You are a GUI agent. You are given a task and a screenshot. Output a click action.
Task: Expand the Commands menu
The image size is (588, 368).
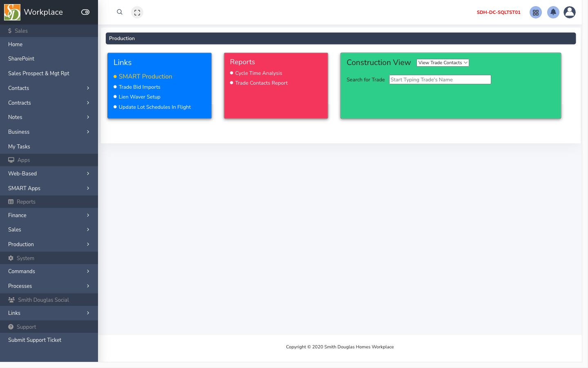pyautogui.click(x=49, y=272)
